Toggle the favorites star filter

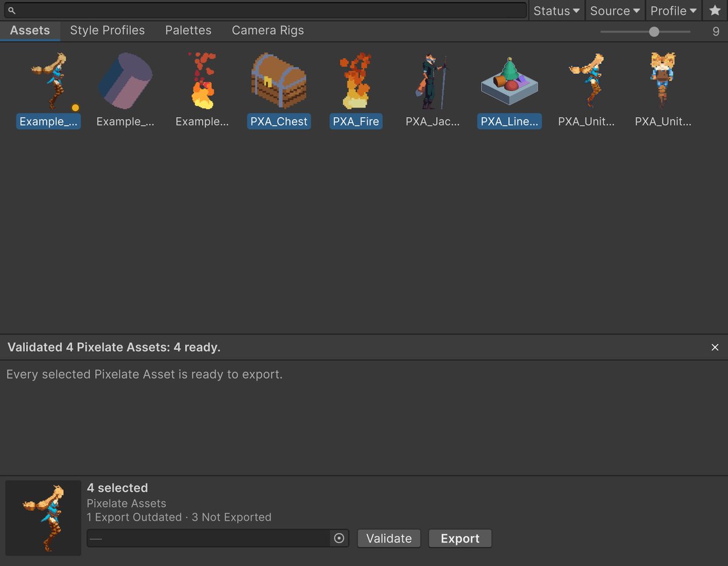click(x=715, y=10)
